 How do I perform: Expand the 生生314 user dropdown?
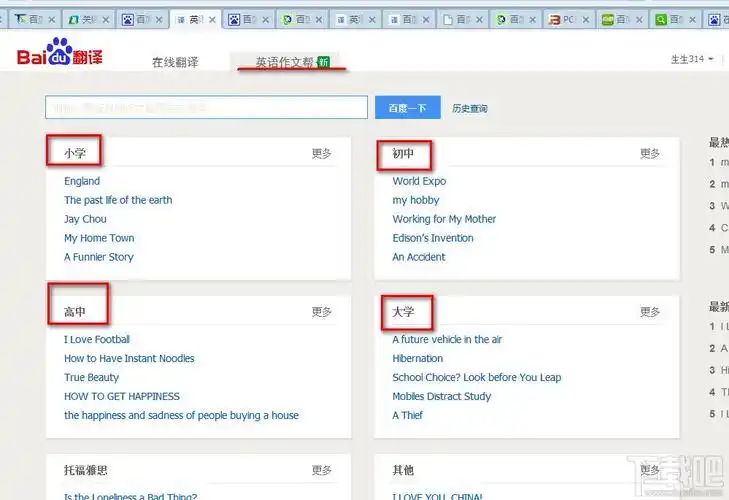[692, 59]
